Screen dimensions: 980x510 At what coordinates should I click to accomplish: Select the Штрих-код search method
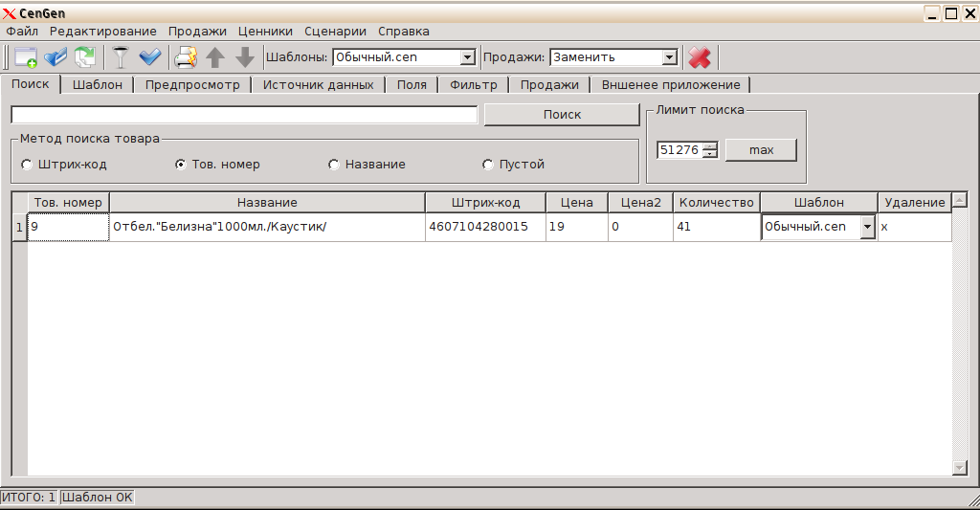point(26,165)
